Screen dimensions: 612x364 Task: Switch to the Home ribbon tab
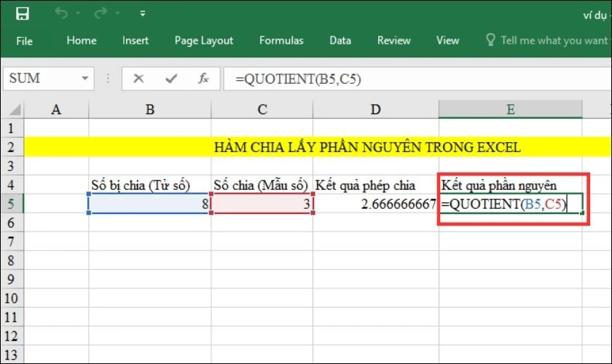click(82, 41)
